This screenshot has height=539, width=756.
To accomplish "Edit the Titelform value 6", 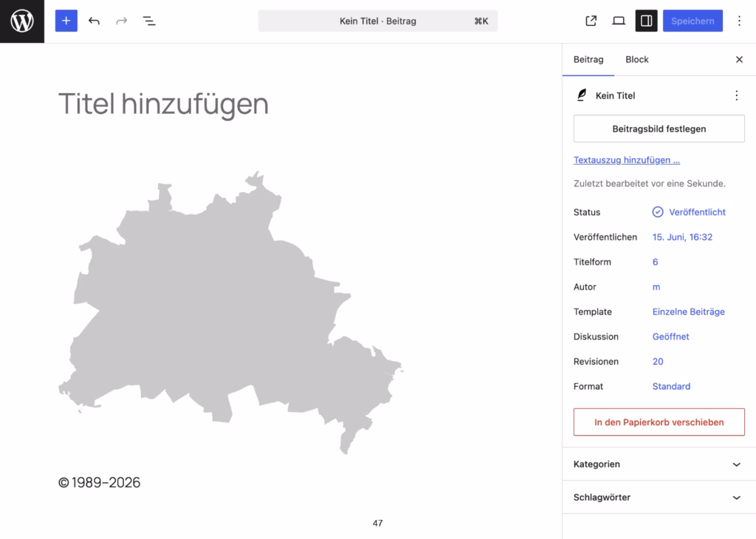I will tap(656, 262).
